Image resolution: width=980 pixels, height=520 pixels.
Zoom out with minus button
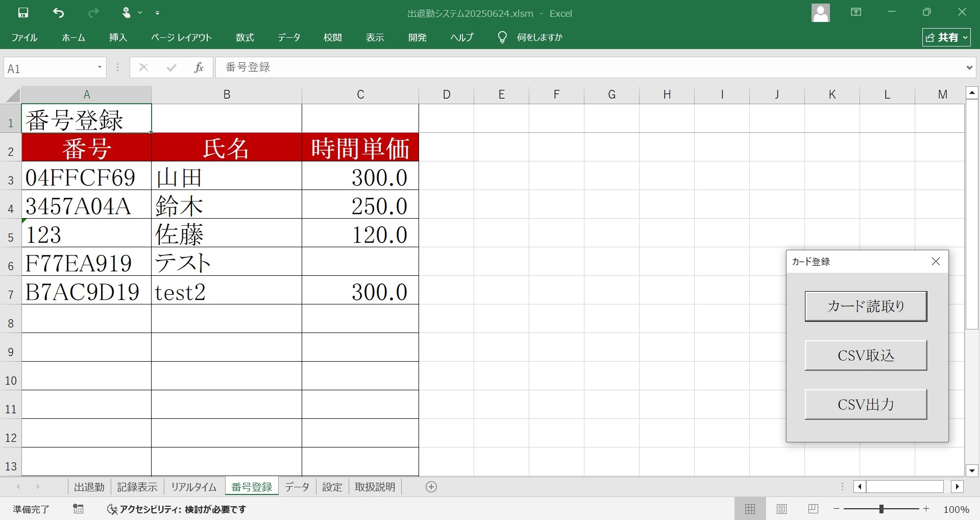(836, 509)
